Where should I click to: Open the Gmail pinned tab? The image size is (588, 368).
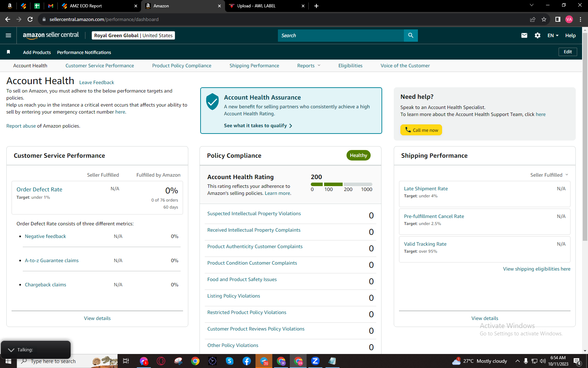pyautogui.click(x=51, y=6)
